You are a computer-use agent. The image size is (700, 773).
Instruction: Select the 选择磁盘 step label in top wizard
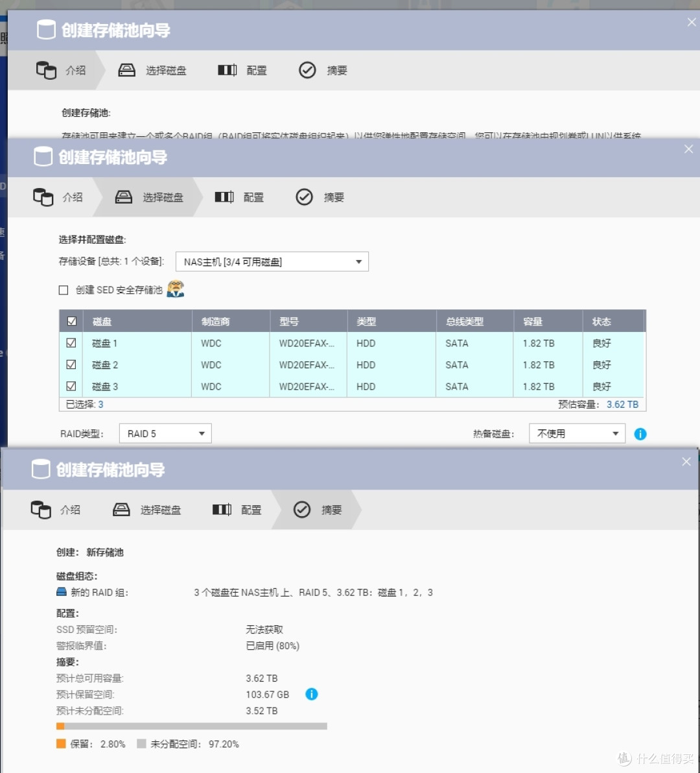click(166, 71)
